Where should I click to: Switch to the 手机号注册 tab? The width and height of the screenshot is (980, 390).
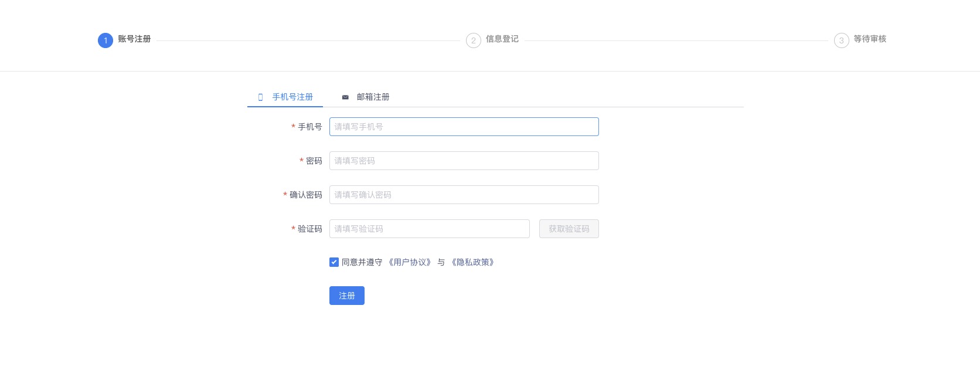point(285,97)
